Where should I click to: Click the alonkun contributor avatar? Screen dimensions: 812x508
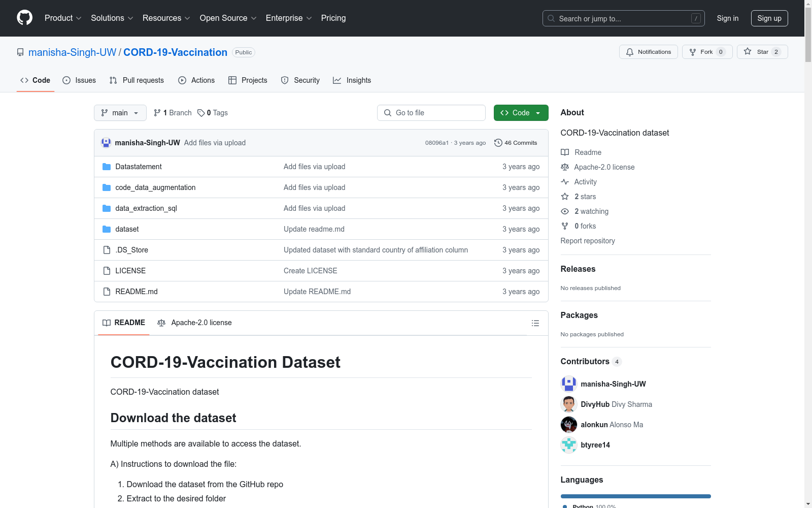pos(569,425)
